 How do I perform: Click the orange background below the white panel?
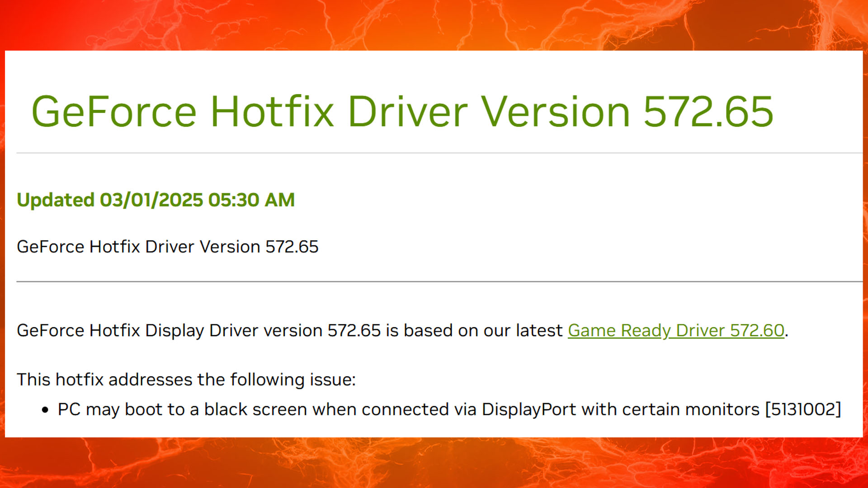click(x=434, y=463)
